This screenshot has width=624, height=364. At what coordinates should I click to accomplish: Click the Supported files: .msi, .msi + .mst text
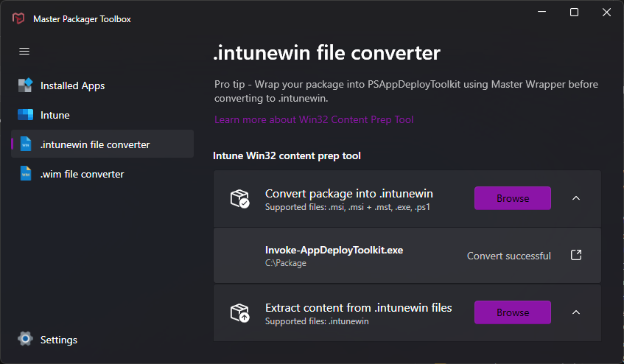tap(348, 207)
